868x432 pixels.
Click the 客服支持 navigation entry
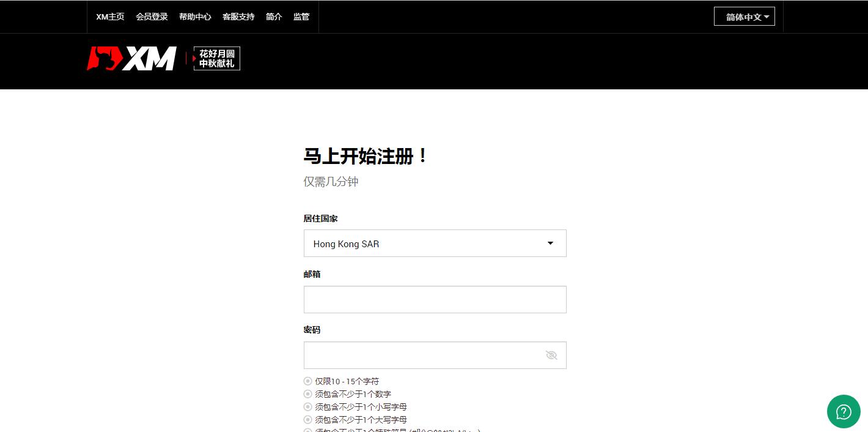tap(238, 17)
